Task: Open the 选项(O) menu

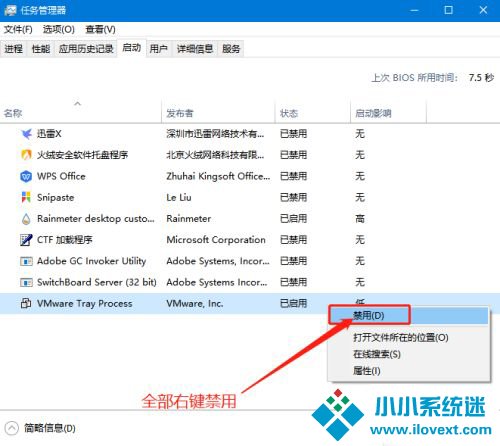Action: coord(59,30)
